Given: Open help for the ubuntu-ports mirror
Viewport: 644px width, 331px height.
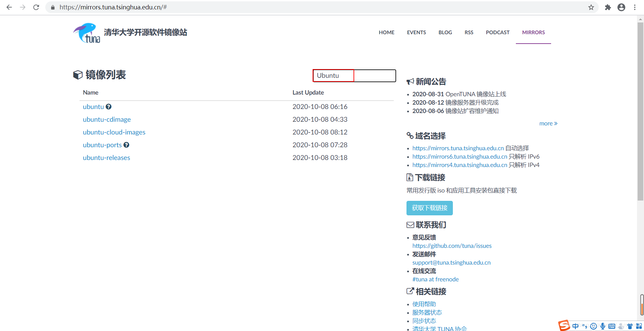Looking at the screenshot, I should [x=126, y=145].
